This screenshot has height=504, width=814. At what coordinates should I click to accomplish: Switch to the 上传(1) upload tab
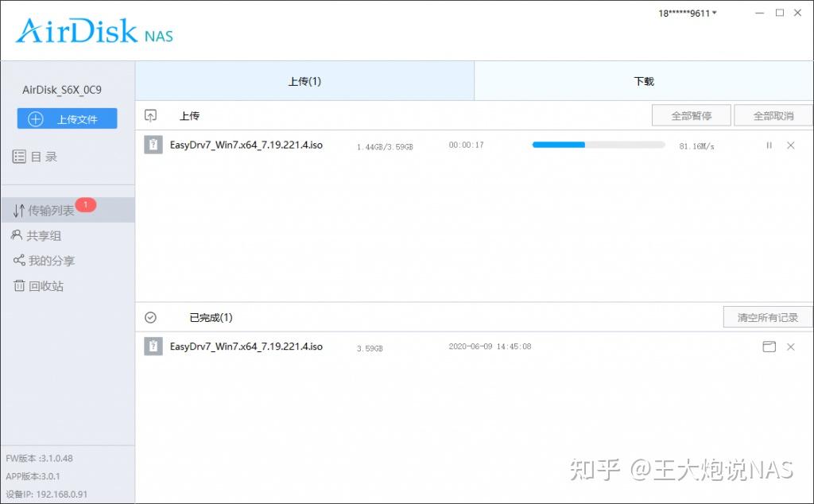coord(304,80)
